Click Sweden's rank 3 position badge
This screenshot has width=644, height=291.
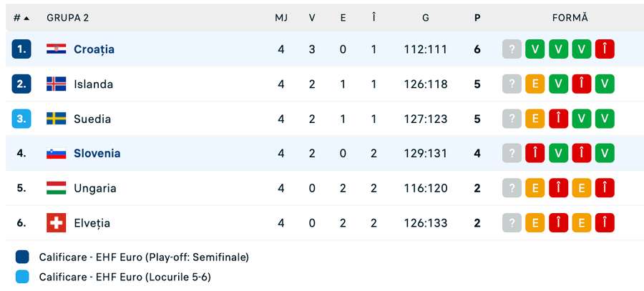pos(21,119)
